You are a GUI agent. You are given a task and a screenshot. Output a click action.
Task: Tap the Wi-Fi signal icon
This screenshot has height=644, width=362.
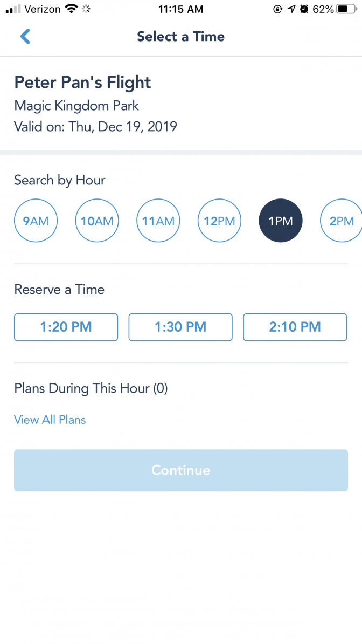pyautogui.click(x=71, y=9)
